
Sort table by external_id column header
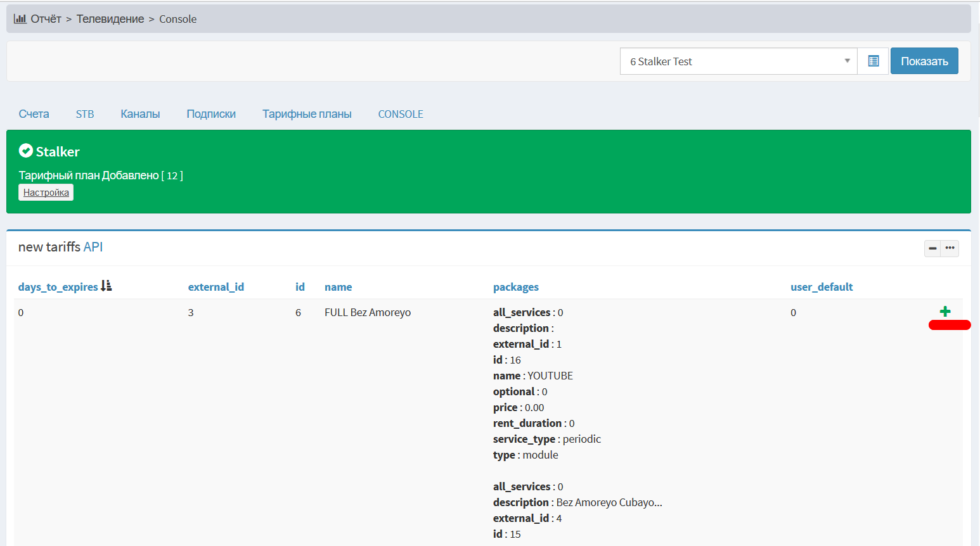[216, 287]
